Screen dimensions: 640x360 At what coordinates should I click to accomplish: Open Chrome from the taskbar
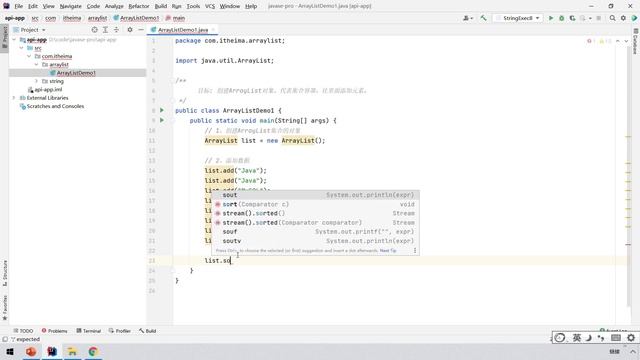click(x=93, y=351)
